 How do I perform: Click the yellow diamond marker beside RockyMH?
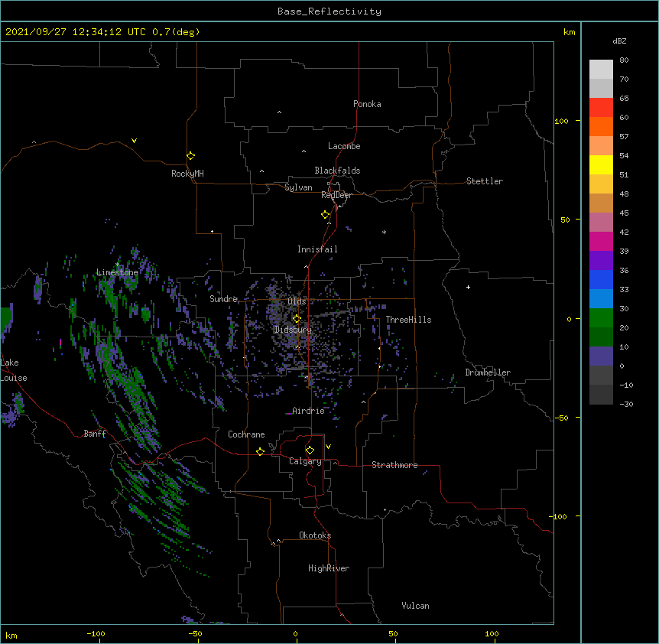click(x=190, y=156)
